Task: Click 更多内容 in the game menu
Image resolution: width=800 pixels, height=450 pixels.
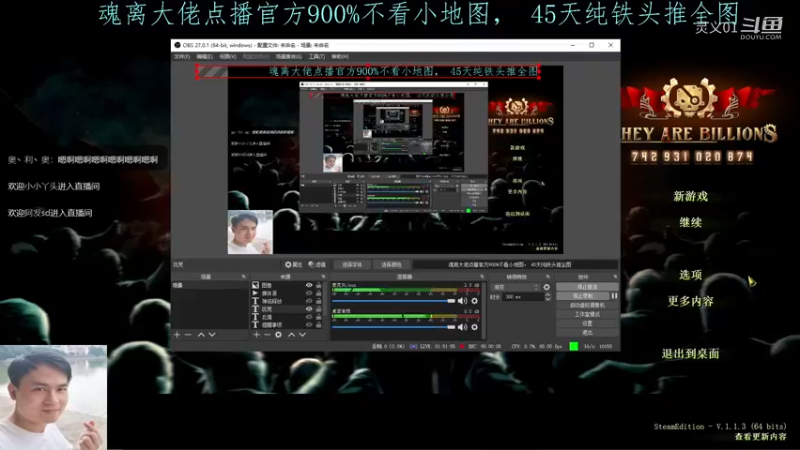Action: [x=690, y=301]
